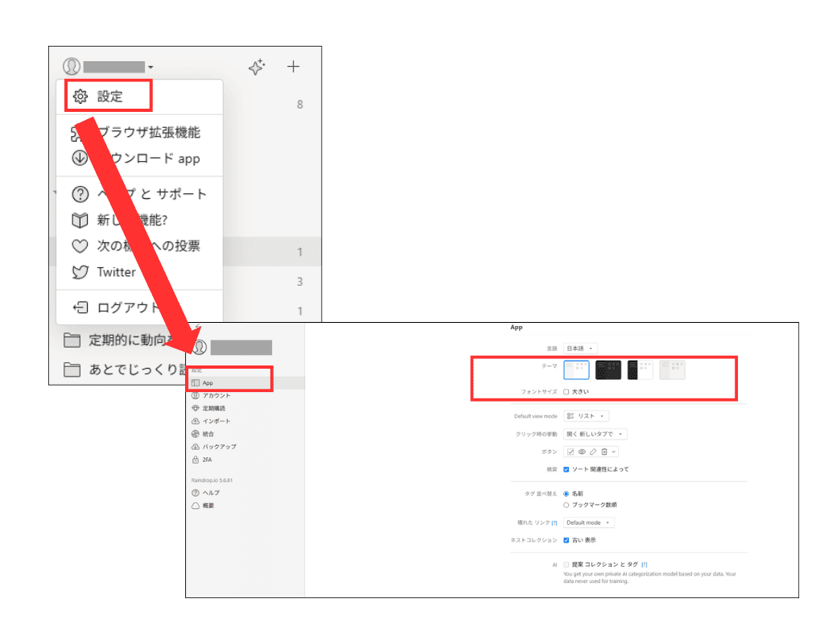This screenshot has width=824, height=644.
Task: Click the heart icon for feature voting
Action: 80,246
